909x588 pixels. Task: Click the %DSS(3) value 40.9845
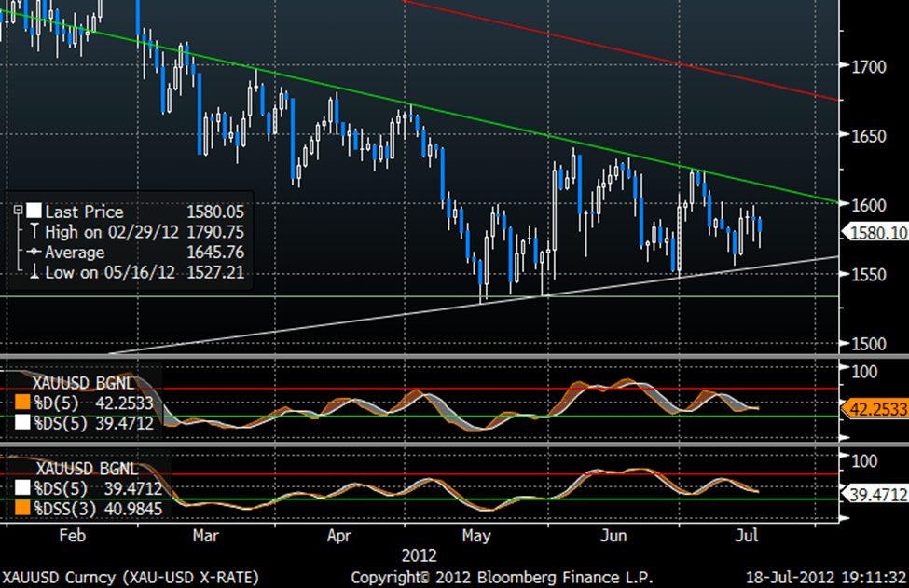point(133,509)
